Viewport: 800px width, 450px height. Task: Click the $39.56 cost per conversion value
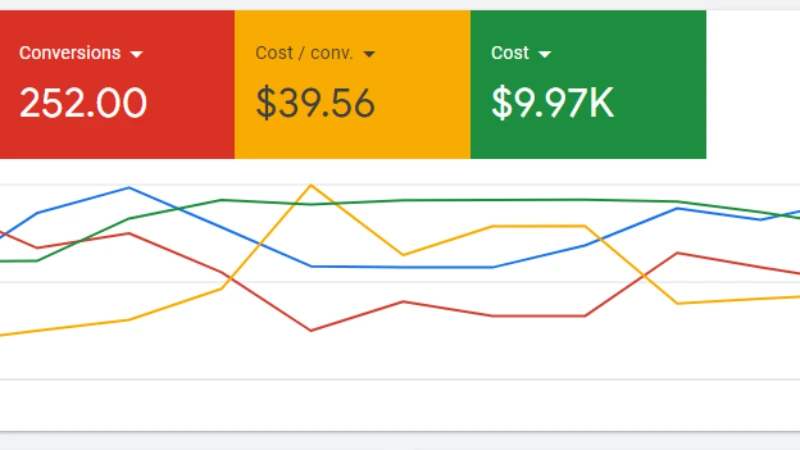[315, 103]
